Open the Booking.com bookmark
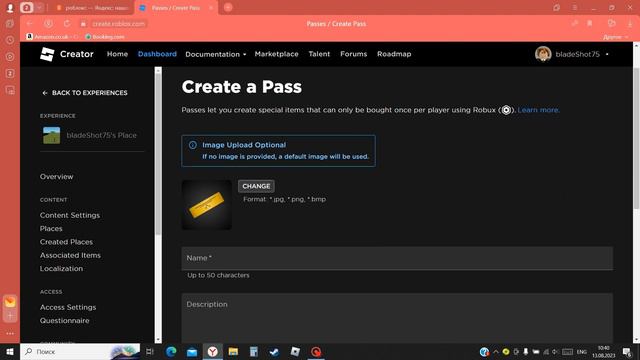Viewport: 640px width, 360px height. 105,37
